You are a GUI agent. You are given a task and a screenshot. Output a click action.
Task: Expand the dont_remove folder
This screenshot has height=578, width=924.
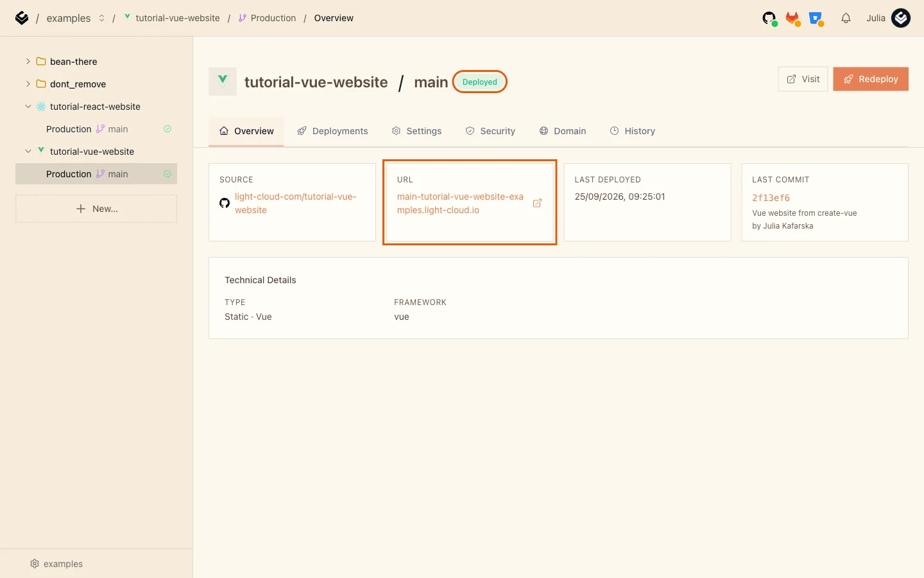pyautogui.click(x=28, y=84)
